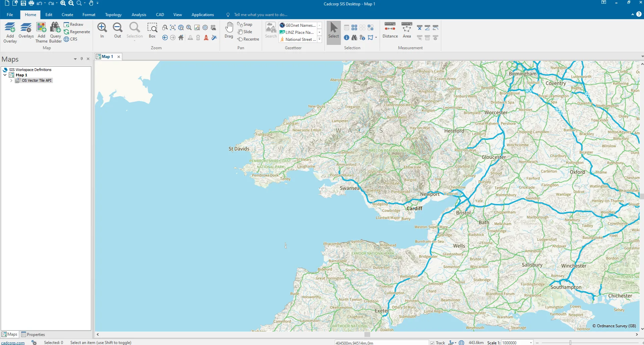This screenshot has height=345, width=644.
Task: Open help with the question mark icon
Action: (639, 14)
